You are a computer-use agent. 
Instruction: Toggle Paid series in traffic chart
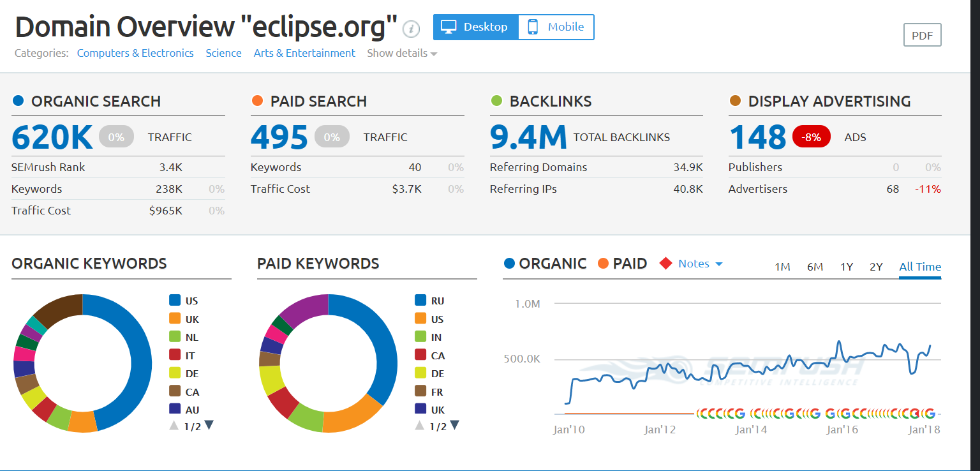point(622,263)
